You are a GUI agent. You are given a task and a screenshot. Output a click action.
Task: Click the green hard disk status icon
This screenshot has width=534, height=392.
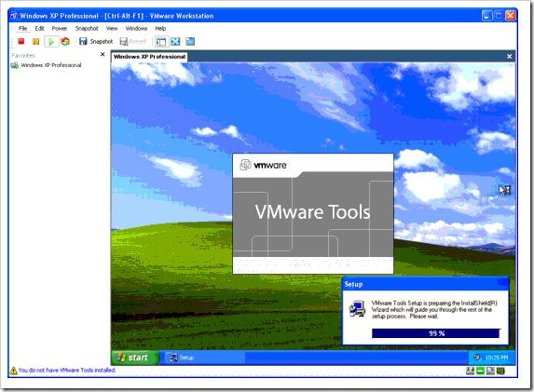480,371
